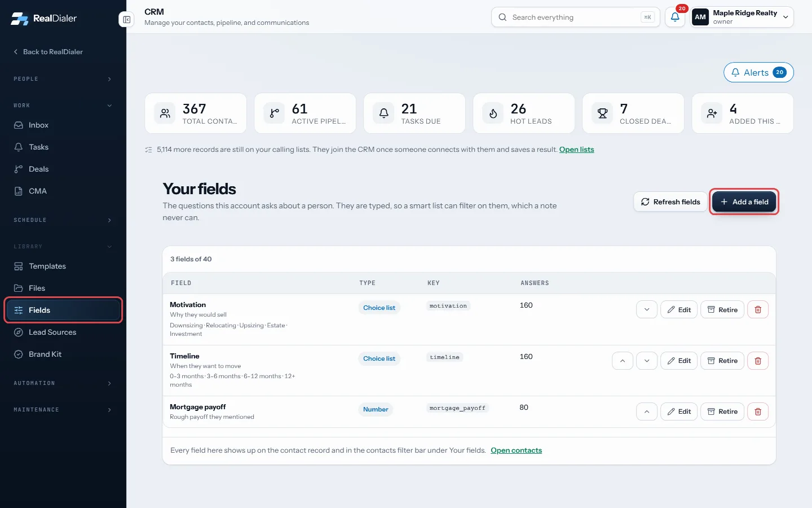Click the mortgage_payoff key chip

(x=457, y=408)
